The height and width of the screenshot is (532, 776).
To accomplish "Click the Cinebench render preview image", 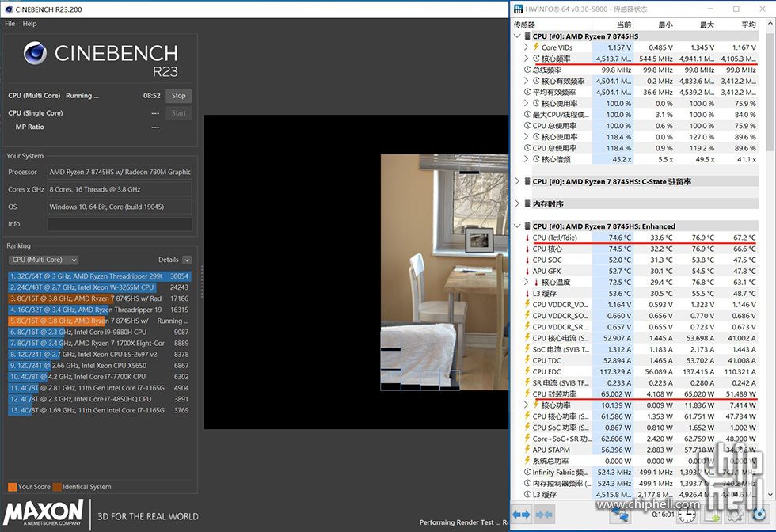I will [x=444, y=272].
